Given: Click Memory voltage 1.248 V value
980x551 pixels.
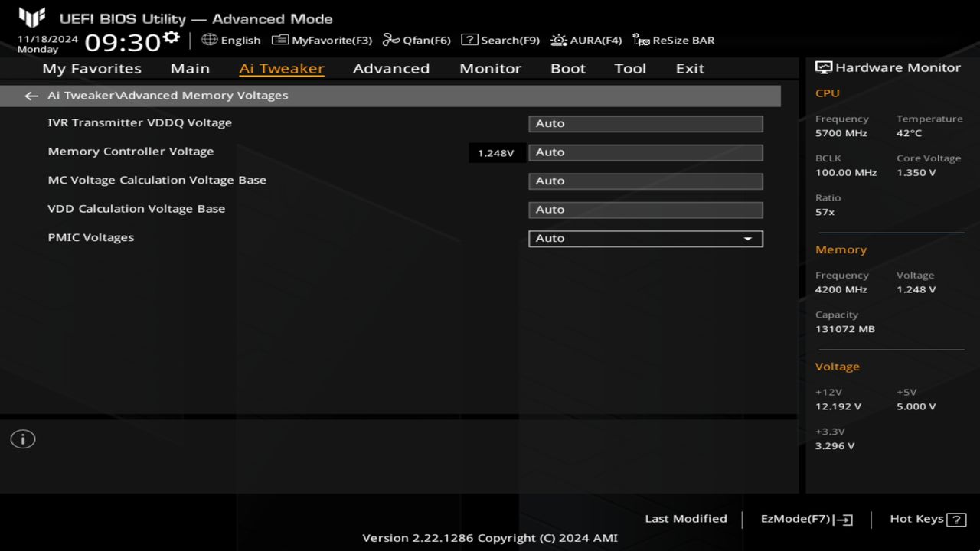Looking at the screenshot, I should tap(916, 290).
